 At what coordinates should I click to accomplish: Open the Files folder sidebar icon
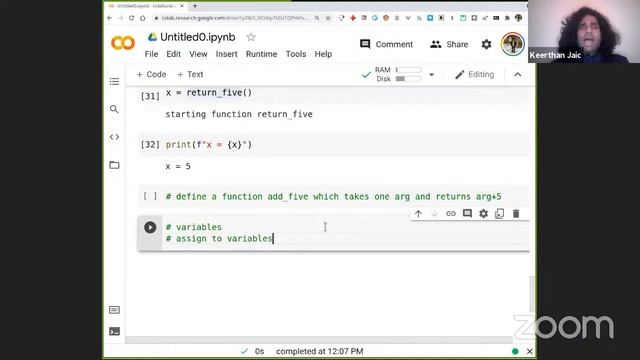[x=114, y=165]
